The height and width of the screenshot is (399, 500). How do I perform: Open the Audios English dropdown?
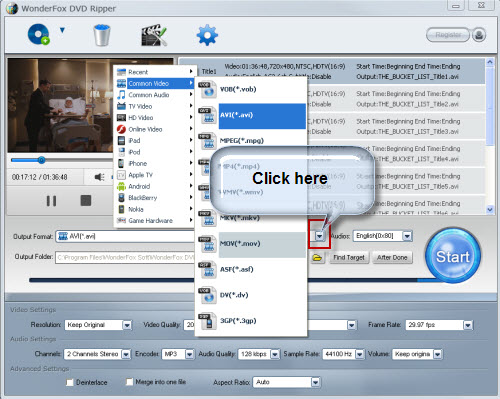[407, 236]
